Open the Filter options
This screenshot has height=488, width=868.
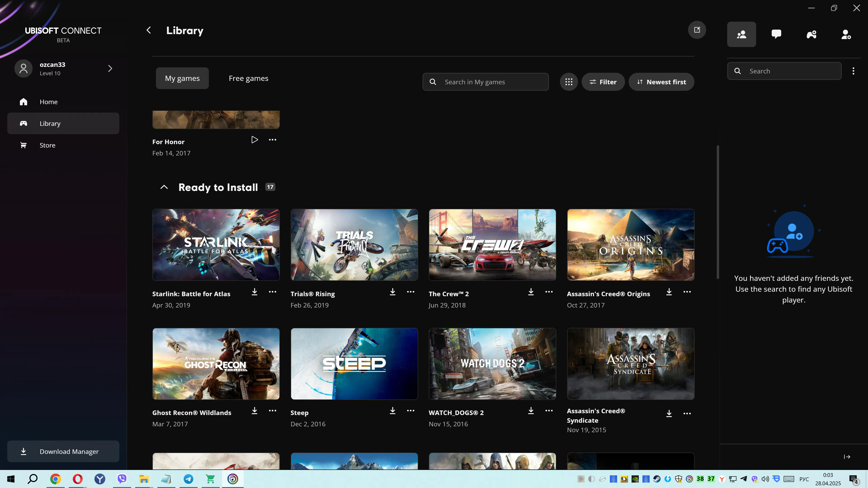pos(603,82)
